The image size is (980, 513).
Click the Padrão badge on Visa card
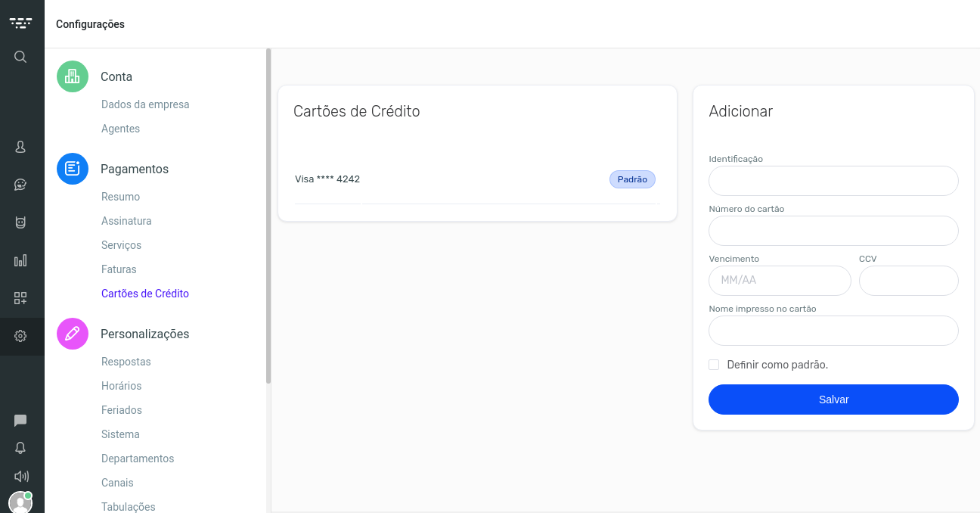632,179
